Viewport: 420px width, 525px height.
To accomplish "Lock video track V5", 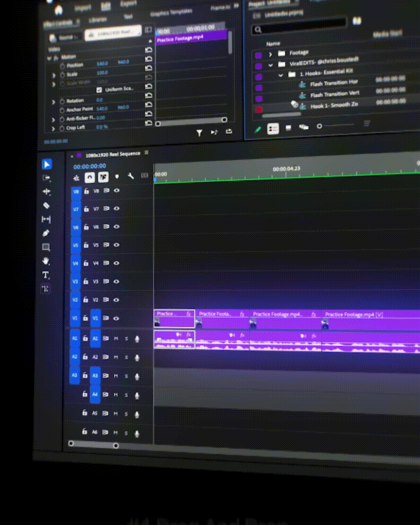I will [86, 245].
